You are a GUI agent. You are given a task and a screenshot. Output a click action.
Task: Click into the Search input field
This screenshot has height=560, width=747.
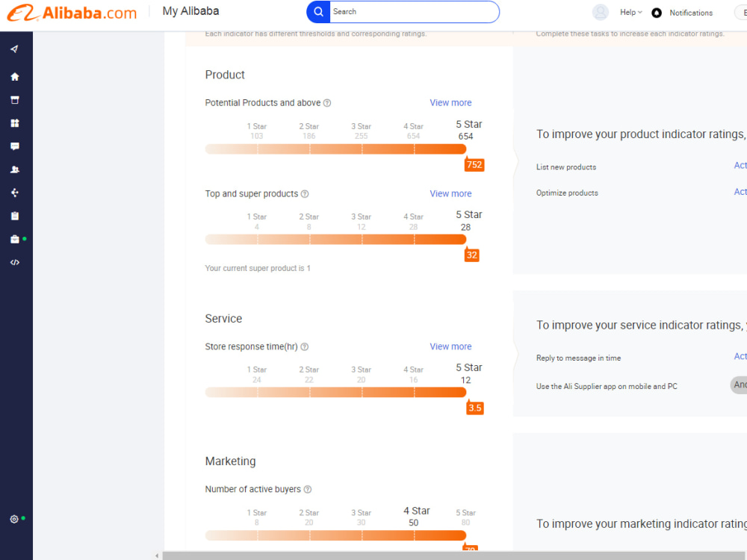point(414,12)
